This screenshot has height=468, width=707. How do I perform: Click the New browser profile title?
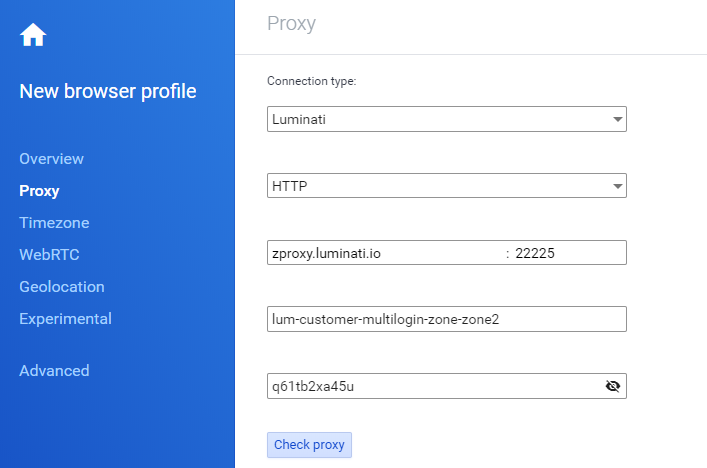coord(108,92)
